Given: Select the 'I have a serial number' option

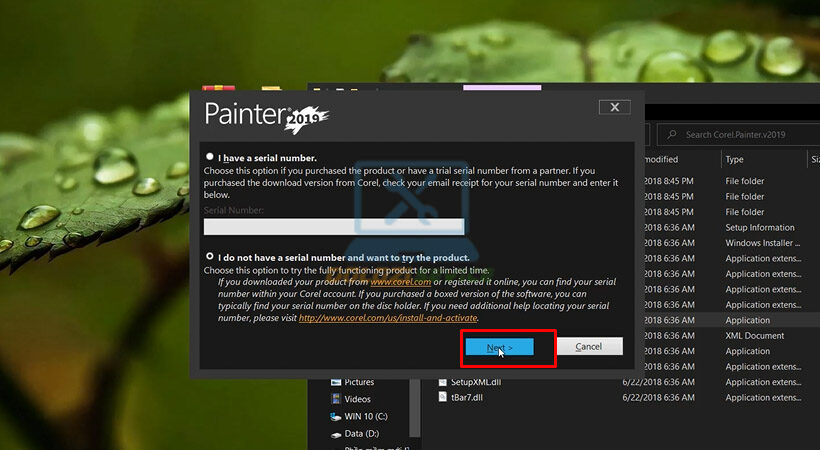Looking at the screenshot, I should pyautogui.click(x=210, y=157).
